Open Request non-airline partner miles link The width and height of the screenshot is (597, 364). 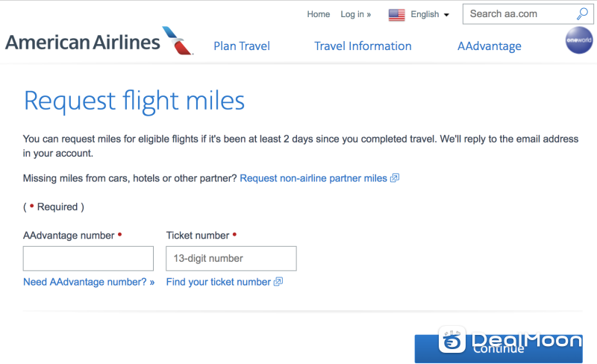point(313,178)
